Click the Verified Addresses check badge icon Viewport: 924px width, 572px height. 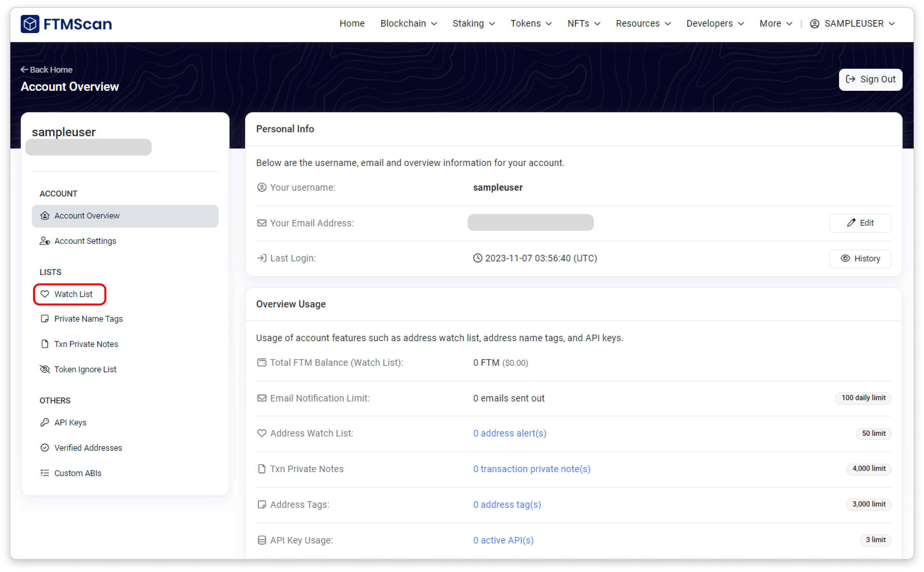(x=45, y=448)
